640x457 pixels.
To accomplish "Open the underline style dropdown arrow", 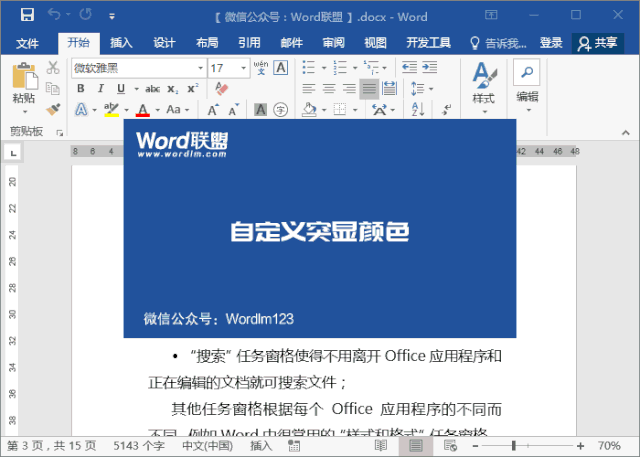I will click(x=136, y=89).
